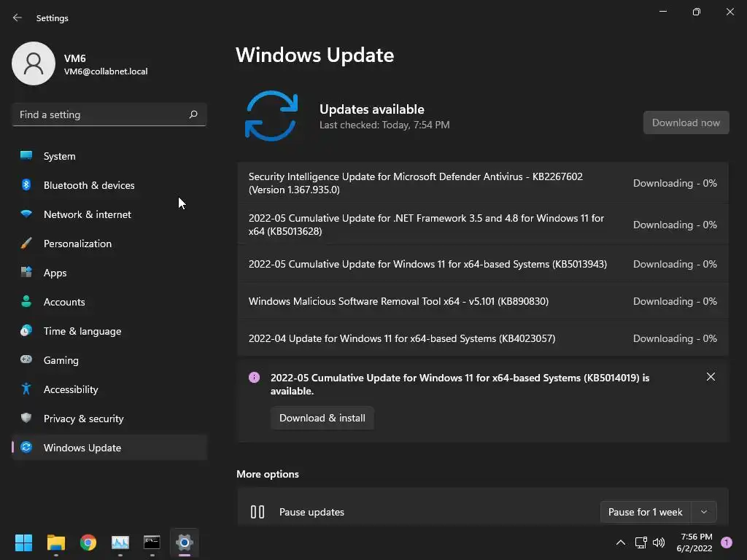This screenshot has height=560, width=747.
Task: Click the Gaming controller icon
Action: pyautogui.click(x=26, y=359)
